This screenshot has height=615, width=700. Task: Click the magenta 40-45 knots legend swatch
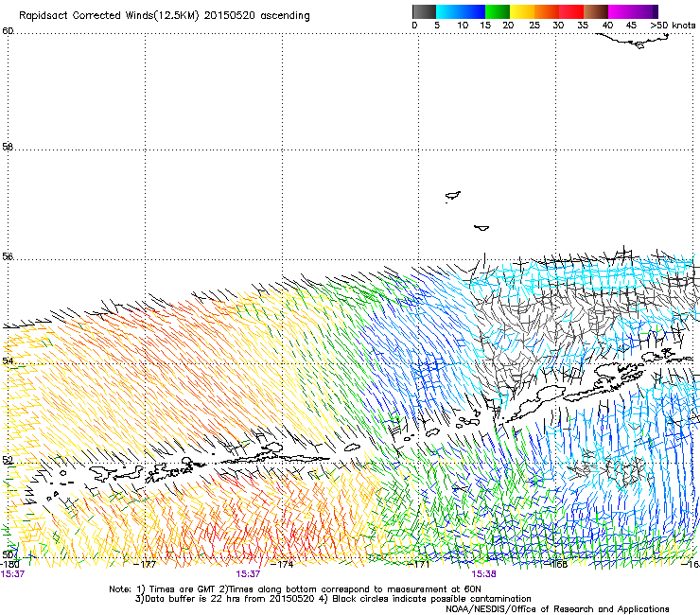click(621, 11)
